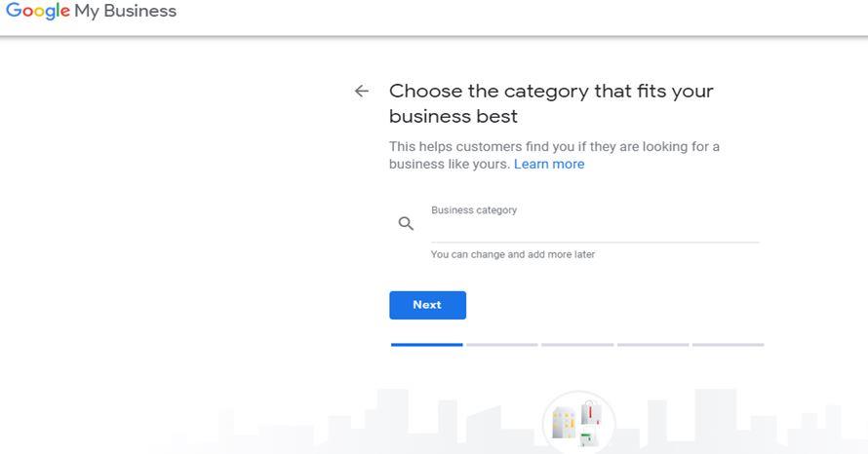The height and width of the screenshot is (454, 868).
Task: Click the back arrow beside the heading
Action: coord(362,91)
